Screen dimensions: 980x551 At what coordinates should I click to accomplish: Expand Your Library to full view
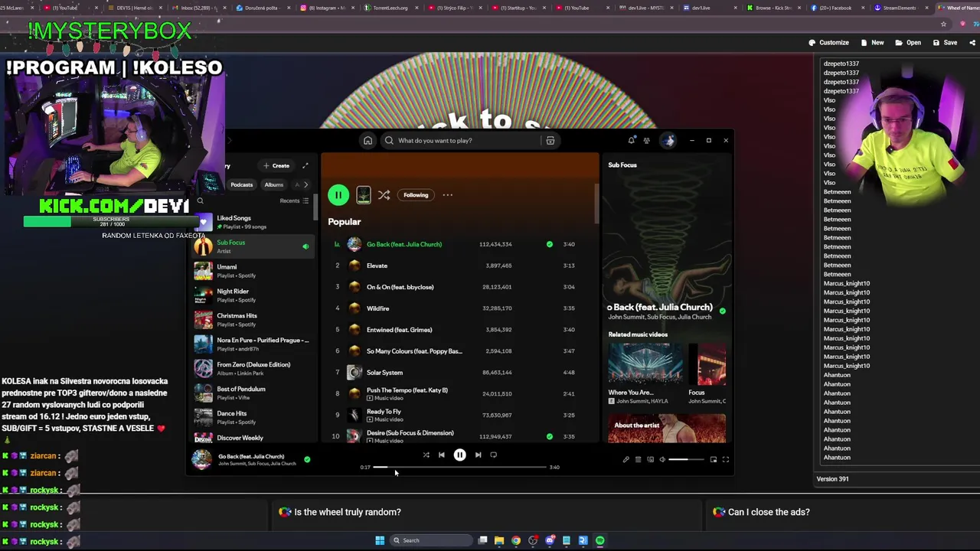point(305,165)
